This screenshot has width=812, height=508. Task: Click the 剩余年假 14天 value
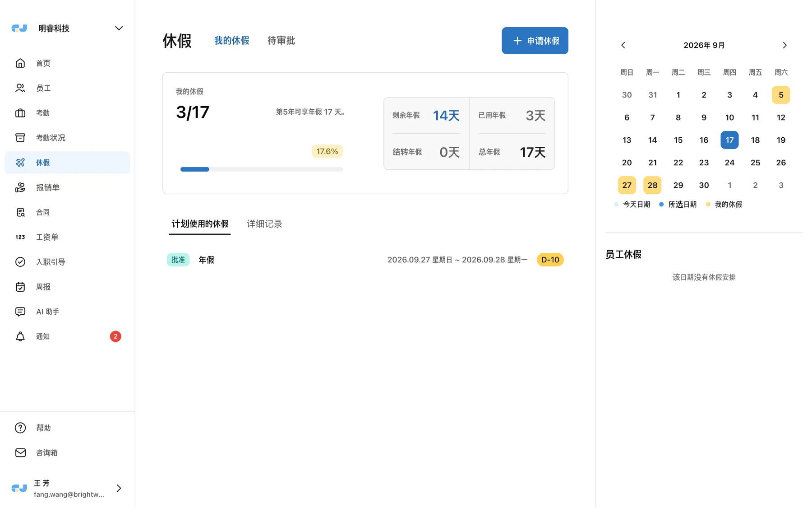click(446, 116)
